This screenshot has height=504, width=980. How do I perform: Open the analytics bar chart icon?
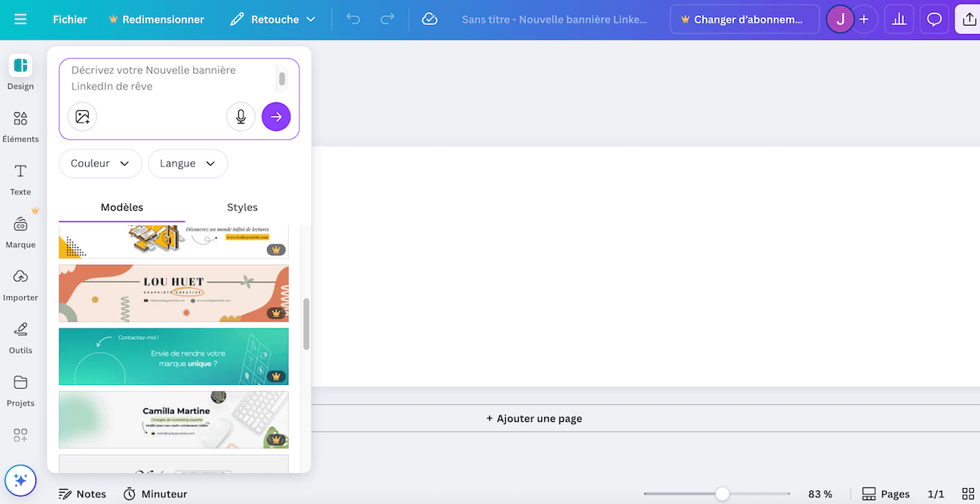click(x=899, y=19)
